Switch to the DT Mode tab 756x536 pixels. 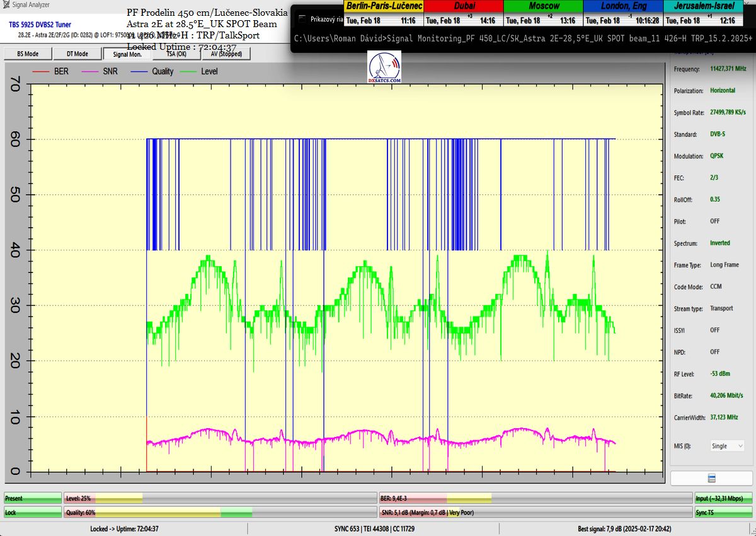click(x=77, y=54)
